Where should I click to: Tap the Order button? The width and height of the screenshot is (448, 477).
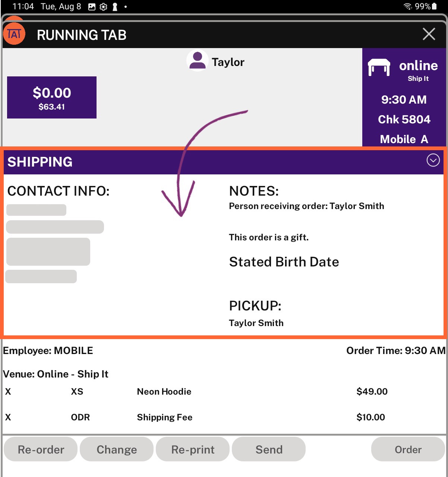408,449
